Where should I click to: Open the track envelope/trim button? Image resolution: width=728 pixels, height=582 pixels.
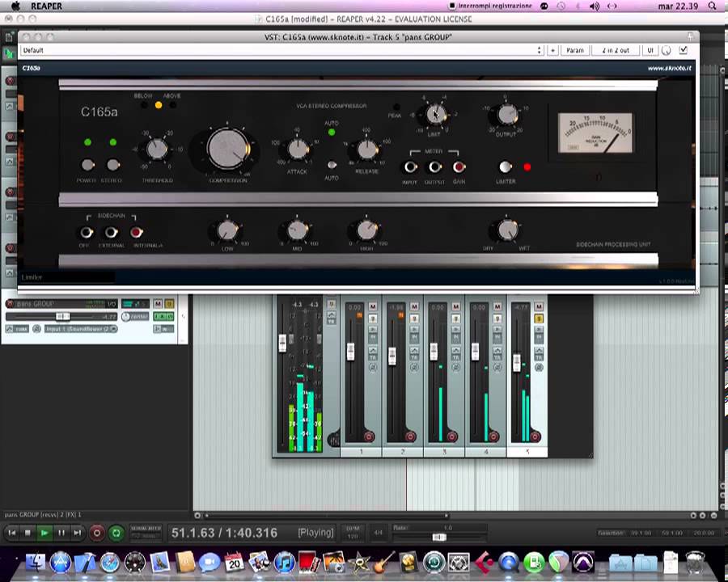(17, 329)
